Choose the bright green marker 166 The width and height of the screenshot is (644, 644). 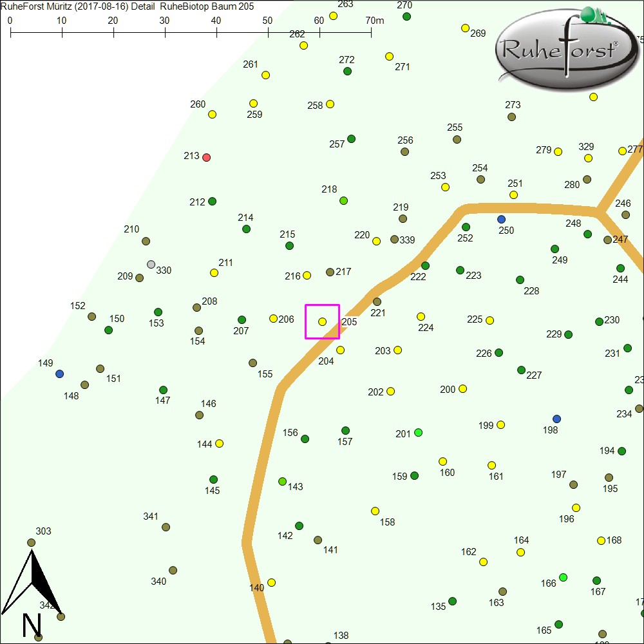(x=563, y=577)
